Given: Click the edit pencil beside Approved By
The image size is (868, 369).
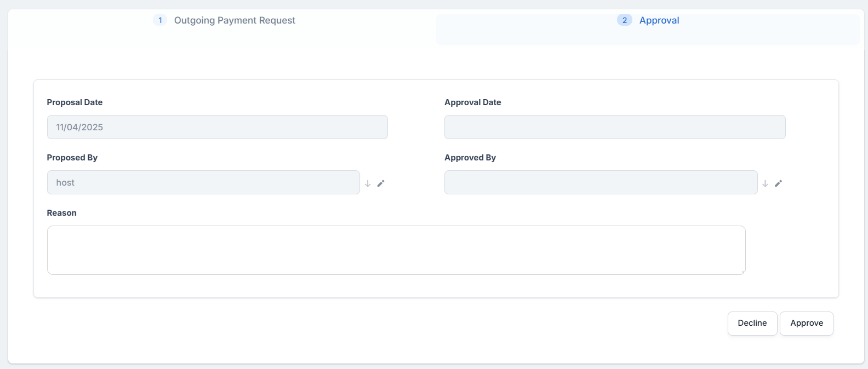Looking at the screenshot, I should pos(778,183).
